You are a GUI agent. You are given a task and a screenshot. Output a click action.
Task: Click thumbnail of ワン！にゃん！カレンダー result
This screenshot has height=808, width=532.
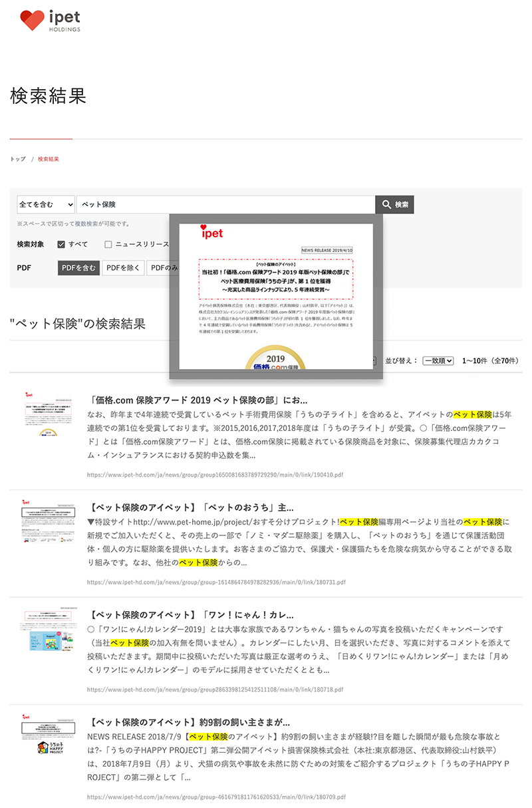coord(50,628)
